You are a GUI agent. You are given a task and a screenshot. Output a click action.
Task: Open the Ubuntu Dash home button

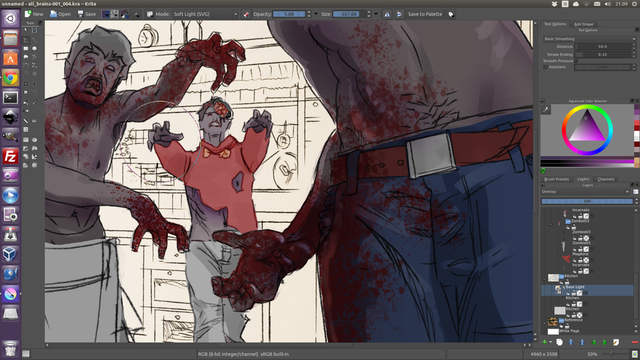pyautogui.click(x=10, y=19)
